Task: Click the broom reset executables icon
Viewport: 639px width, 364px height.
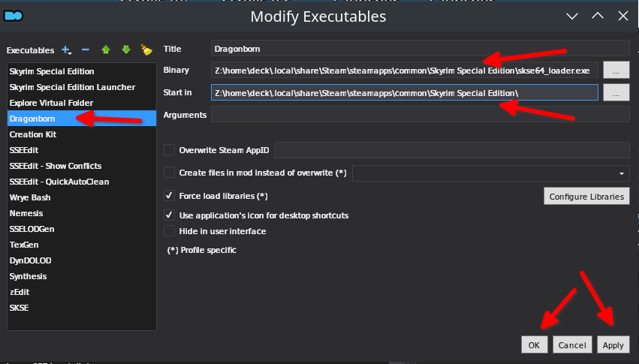Action: point(146,50)
